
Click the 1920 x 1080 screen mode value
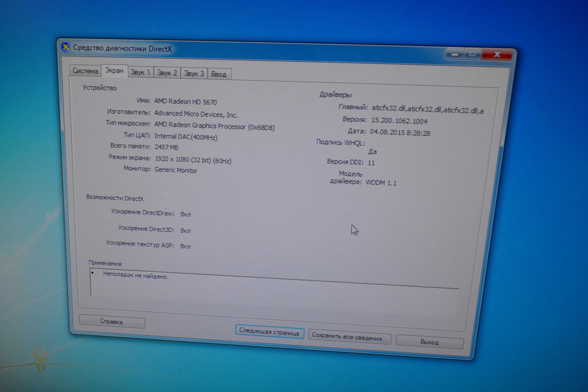[x=193, y=160]
